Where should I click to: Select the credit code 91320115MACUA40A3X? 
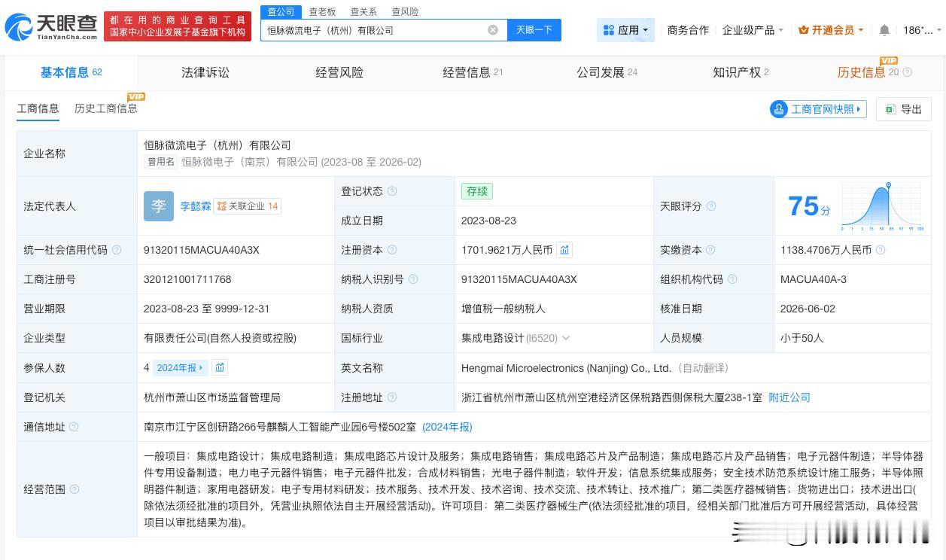pos(202,250)
